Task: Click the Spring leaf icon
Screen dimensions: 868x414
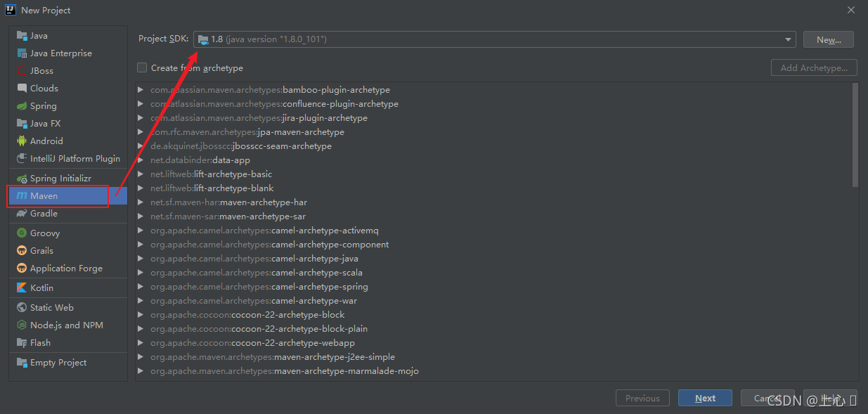Action: (x=22, y=105)
